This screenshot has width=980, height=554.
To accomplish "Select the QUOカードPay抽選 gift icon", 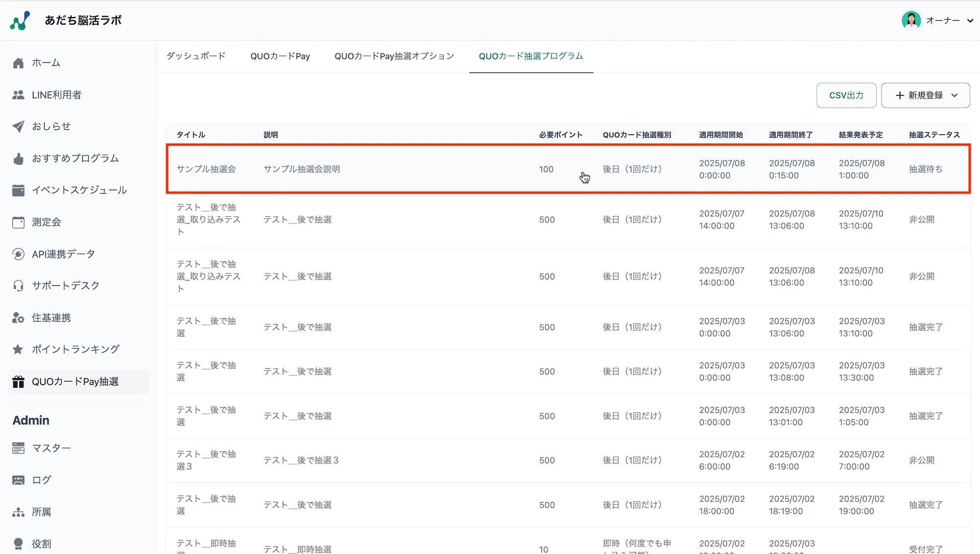I will coord(18,381).
